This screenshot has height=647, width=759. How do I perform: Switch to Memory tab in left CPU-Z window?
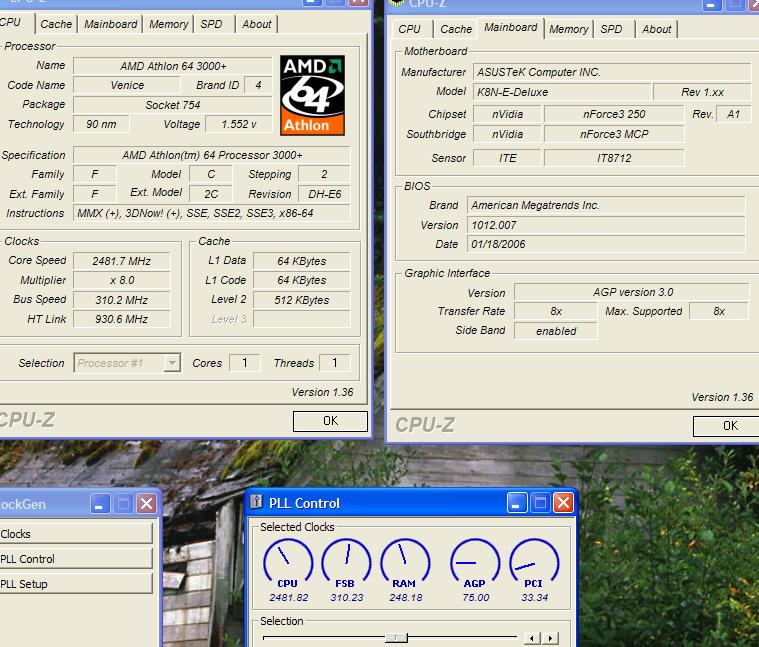coord(168,24)
